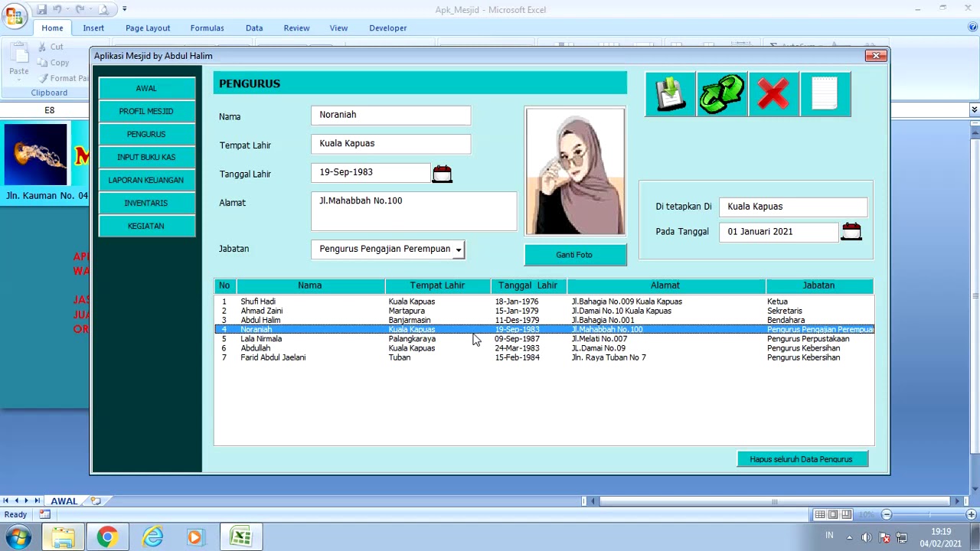
Task: Click the Save icon in Quick Access toolbar
Action: (41, 9)
